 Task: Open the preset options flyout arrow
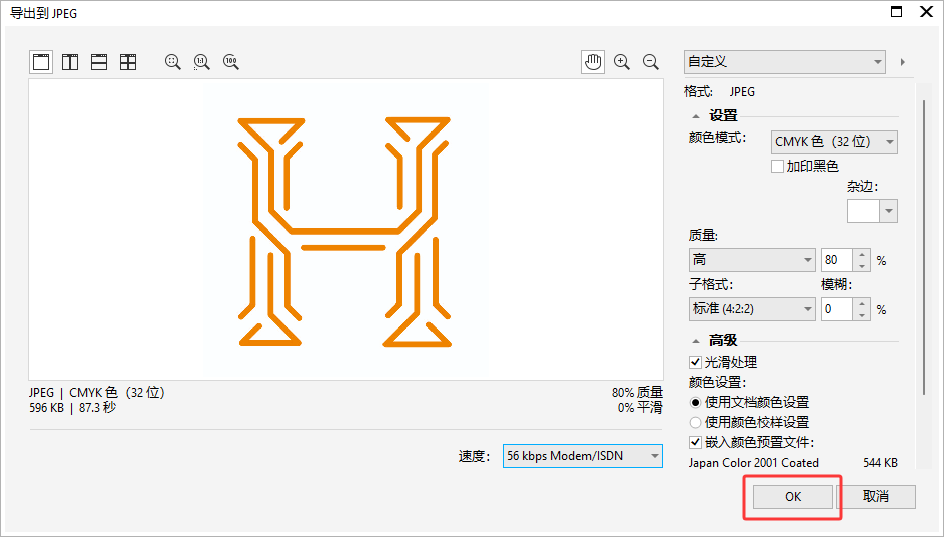(x=902, y=62)
